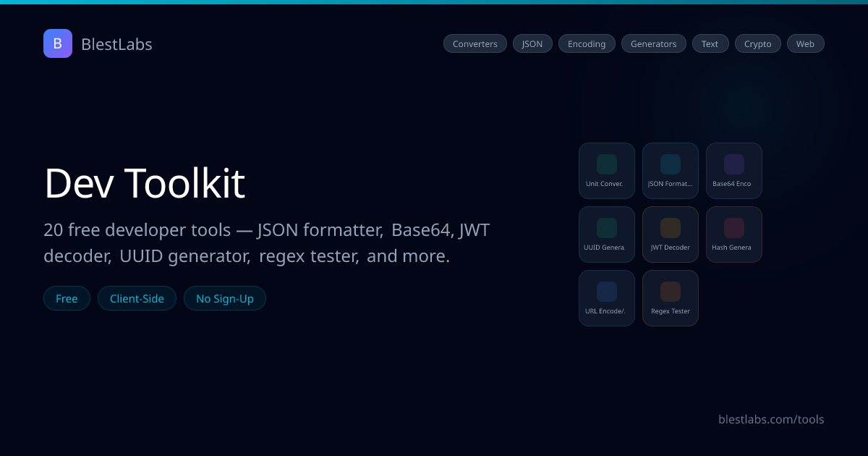Select the Text category pill
Image resolution: width=868 pixels, height=456 pixels.
click(710, 43)
